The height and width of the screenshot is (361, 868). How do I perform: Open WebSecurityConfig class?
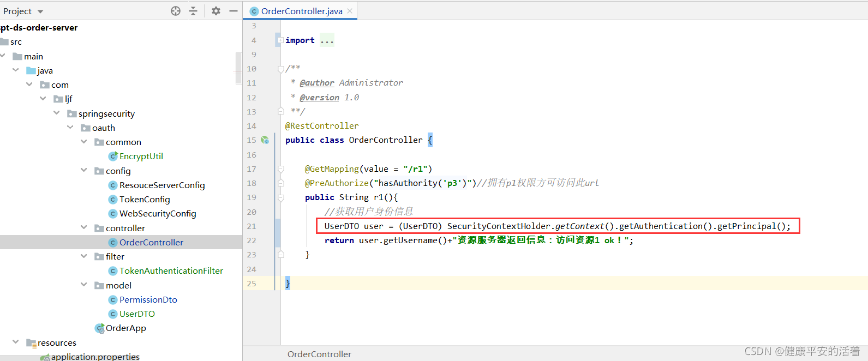point(158,213)
